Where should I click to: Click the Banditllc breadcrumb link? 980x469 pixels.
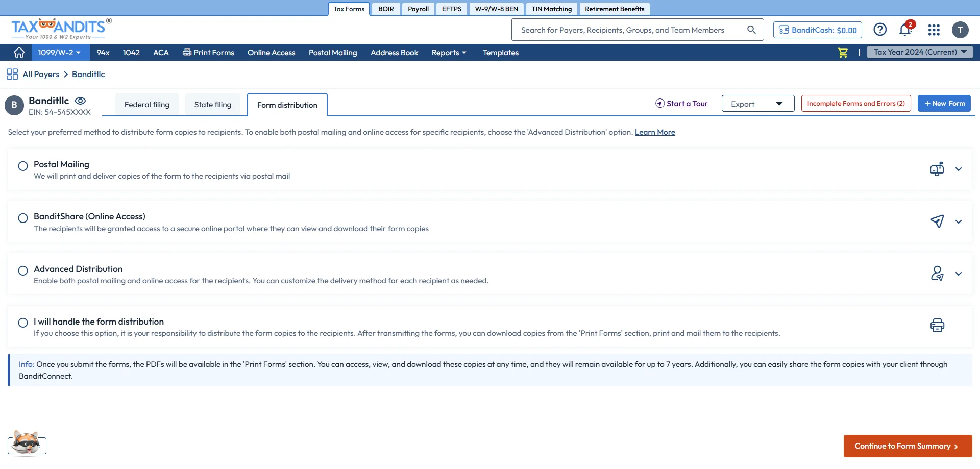(x=88, y=75)
